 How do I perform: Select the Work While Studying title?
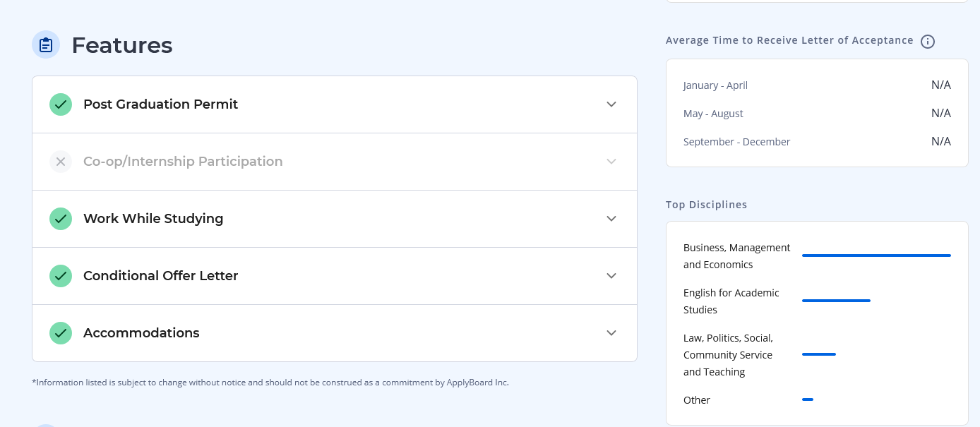[x=153, y=219]
